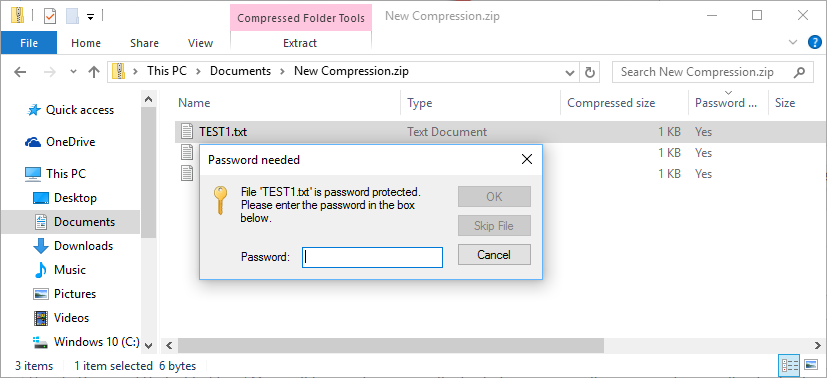Click the Properties quick access toolbar icon
Viewport: 827px width, 378px height.
coord(50,16)
